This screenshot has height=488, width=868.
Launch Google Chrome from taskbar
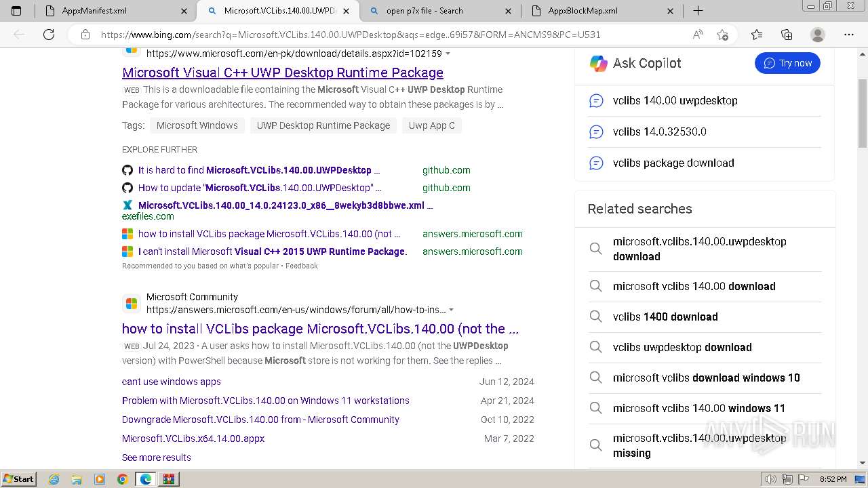122,479
